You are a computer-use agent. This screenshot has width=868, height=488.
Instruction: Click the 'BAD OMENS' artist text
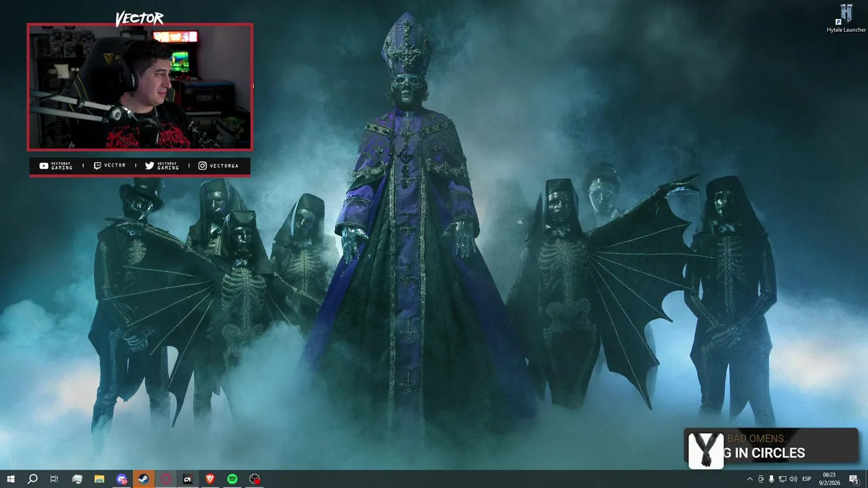tap(755, 439)
